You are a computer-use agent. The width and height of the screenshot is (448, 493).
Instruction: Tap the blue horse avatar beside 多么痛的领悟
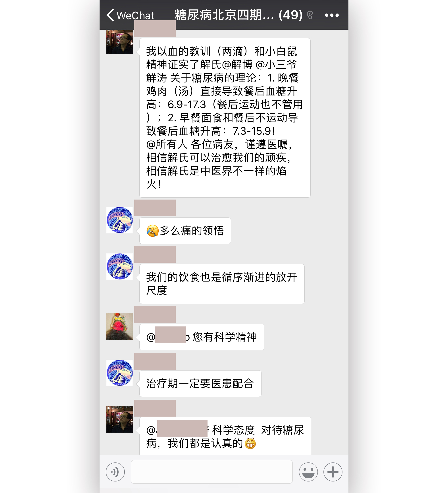[x=119, y=220]
